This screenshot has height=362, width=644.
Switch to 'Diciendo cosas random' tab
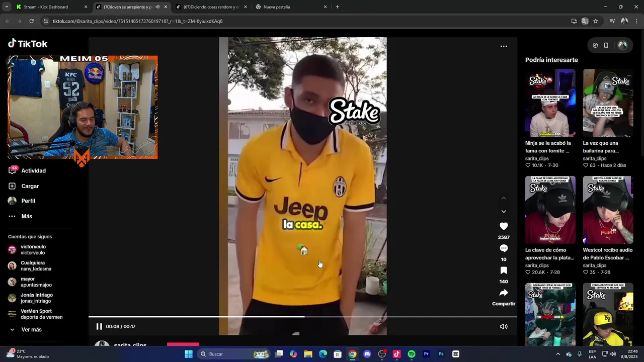pos(211,7)
